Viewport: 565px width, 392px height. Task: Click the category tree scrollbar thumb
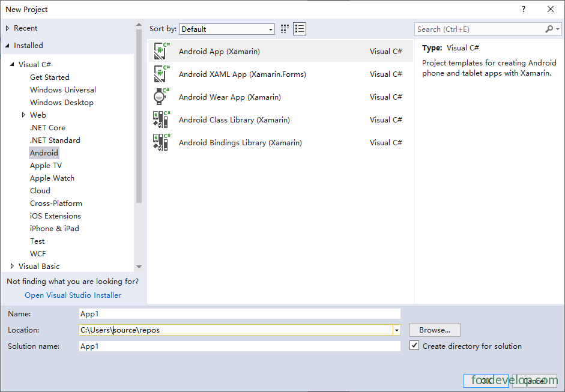139,116
